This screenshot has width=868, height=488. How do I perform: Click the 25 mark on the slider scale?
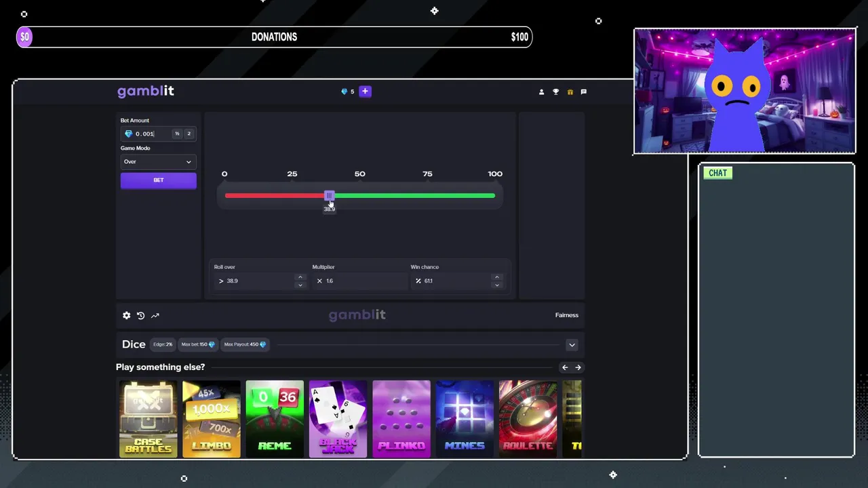292,174
